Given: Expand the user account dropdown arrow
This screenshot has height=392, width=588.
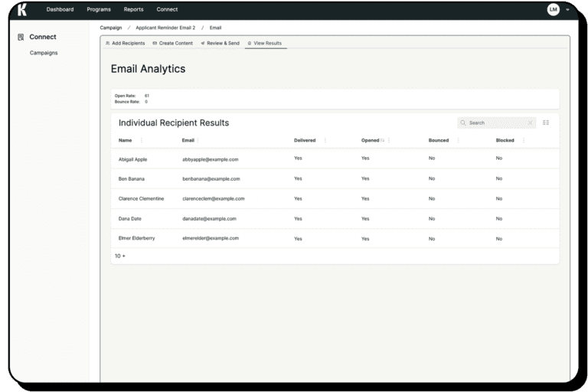Looking at the screenshot, I should 567,10.
